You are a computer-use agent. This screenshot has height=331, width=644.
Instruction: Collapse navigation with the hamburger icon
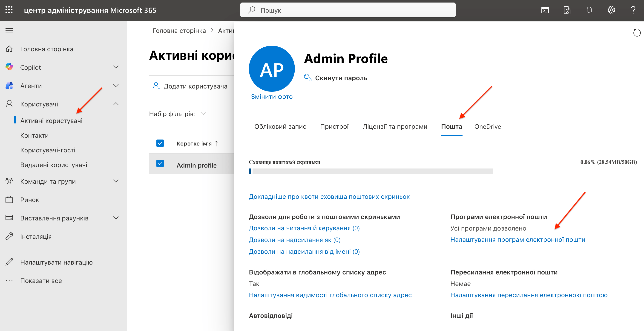point(9,30)
